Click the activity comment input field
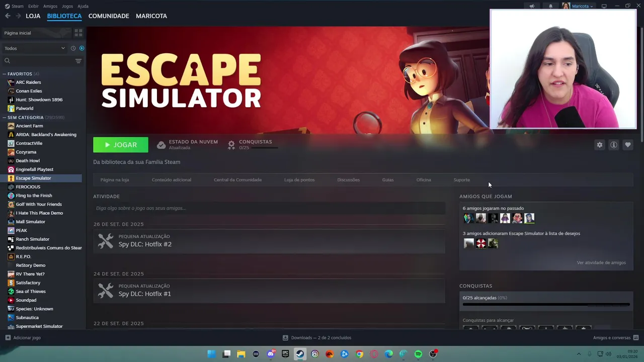 click(269, 208)
